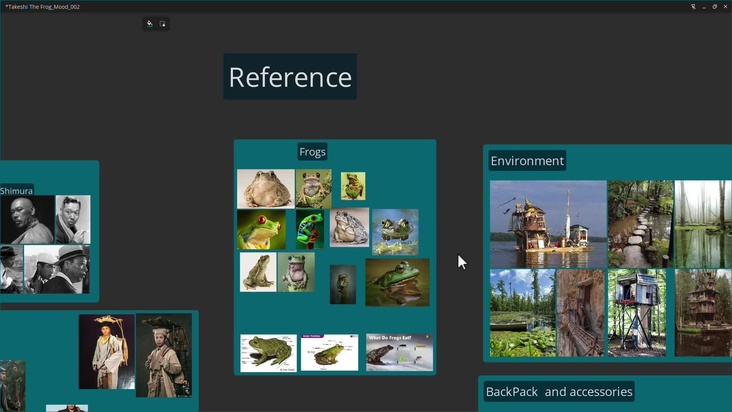Screen dimensions: 732x412
Task: Click the right icon in the floating toolbar
Action: click(x=163, y=24)
